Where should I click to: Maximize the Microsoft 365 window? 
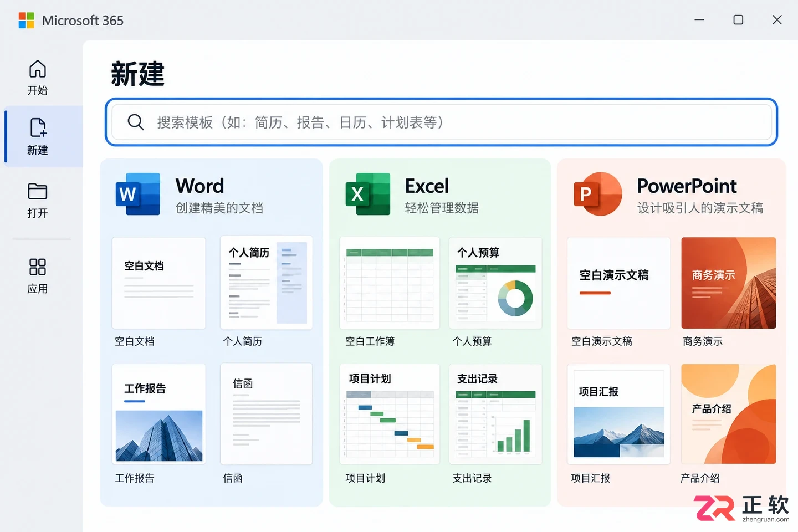tap(738, 20)
